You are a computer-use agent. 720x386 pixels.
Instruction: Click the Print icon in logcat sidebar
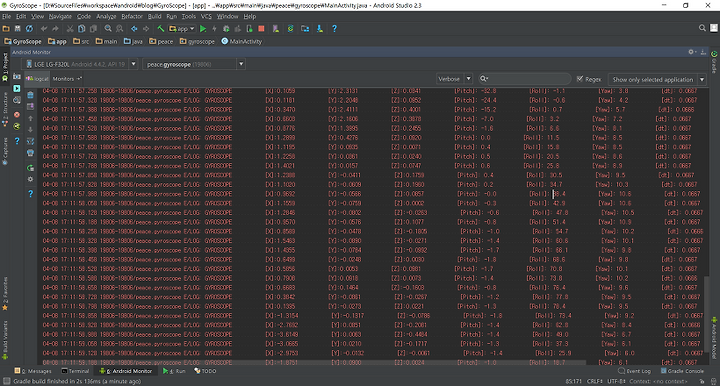click(30, 153)
